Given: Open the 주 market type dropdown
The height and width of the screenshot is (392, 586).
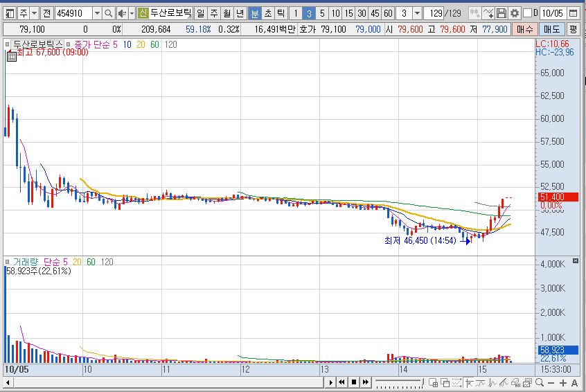Looking at the screenshot, I should [34, 14].
